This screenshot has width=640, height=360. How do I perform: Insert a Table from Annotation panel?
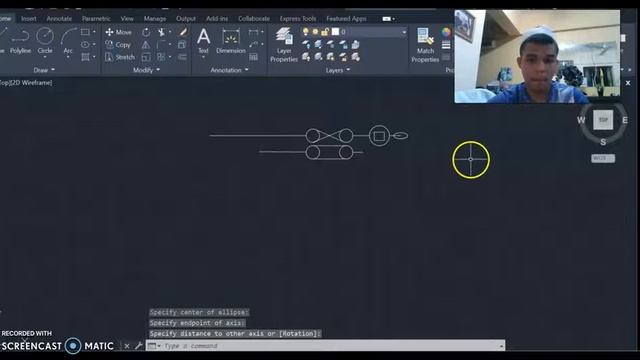pos(253,57)
